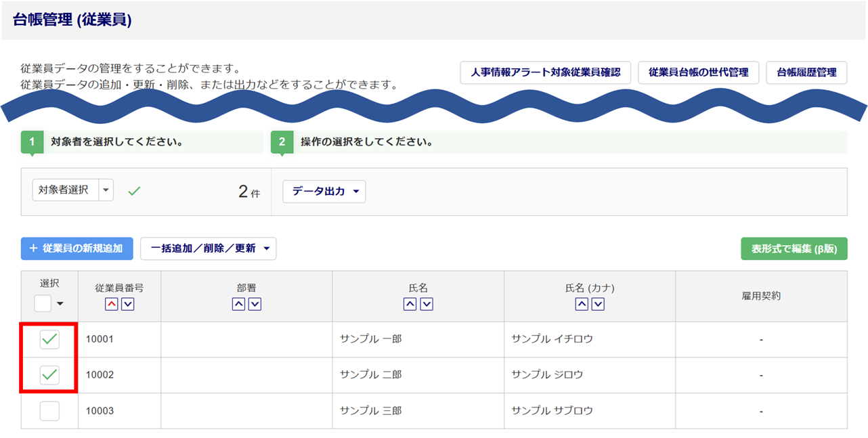Open 表形式で編集 (β版) editor
Image resolution: width=868 pixels, height=438 pixels.
[794, 248]
